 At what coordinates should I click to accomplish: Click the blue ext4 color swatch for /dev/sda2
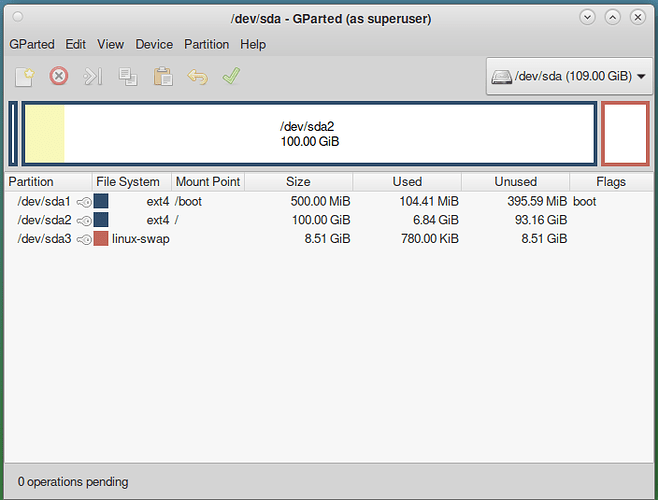[101, 220]
